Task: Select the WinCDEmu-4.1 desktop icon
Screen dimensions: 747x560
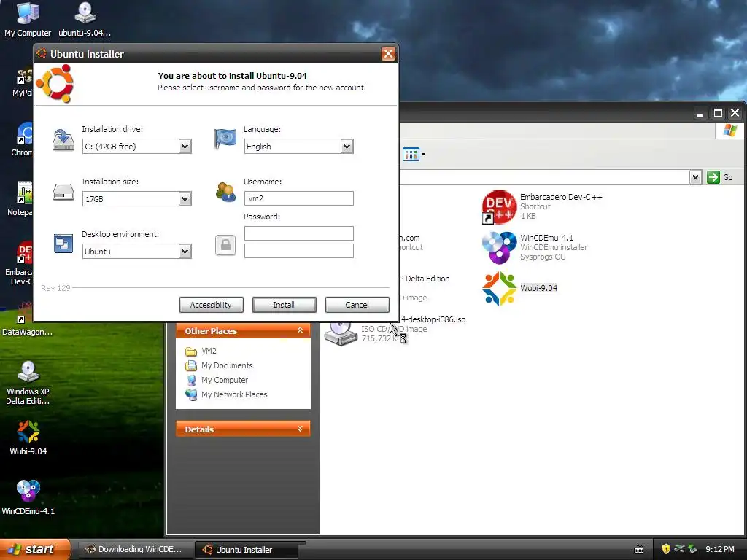Action: 28,497
